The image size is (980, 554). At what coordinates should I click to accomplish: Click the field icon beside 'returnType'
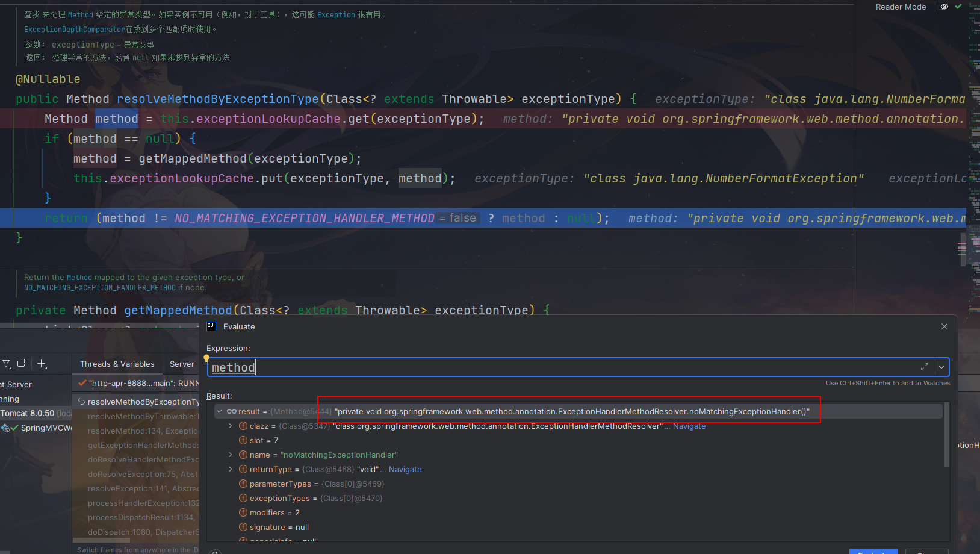243,469
